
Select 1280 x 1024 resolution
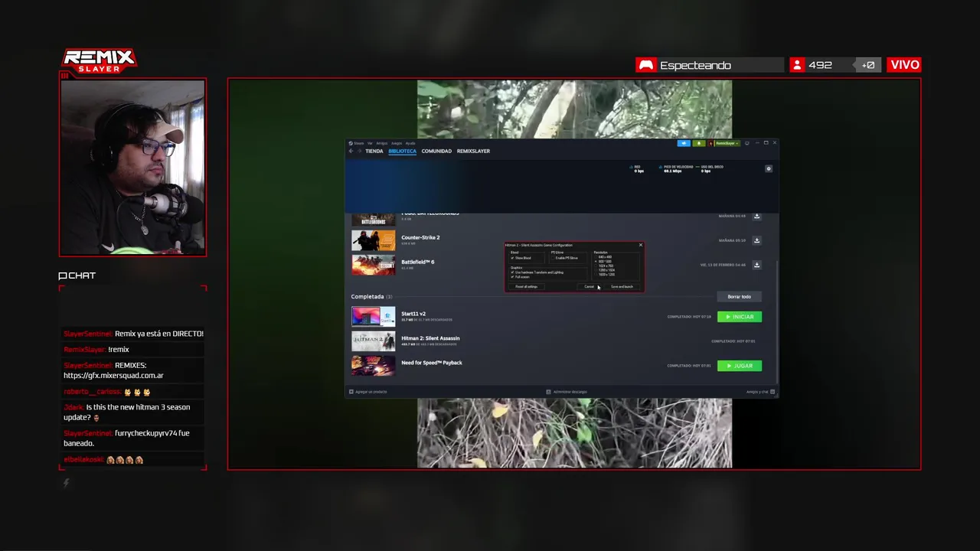click(x=606, y=270)
